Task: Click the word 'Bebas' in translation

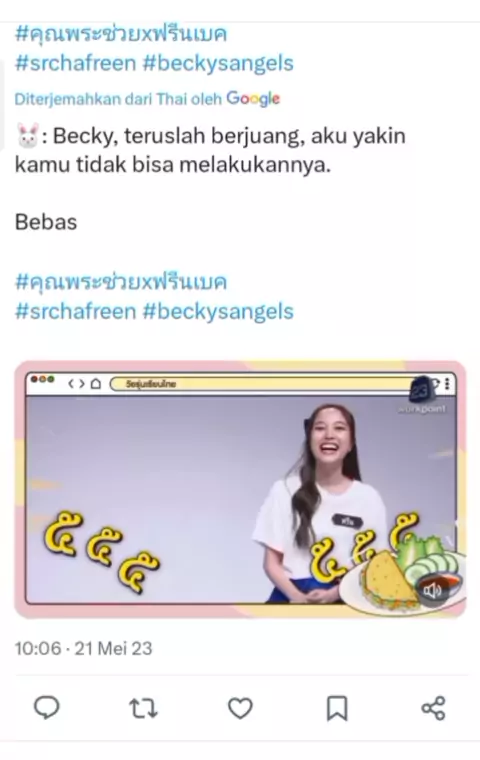Action: (46, 222)
